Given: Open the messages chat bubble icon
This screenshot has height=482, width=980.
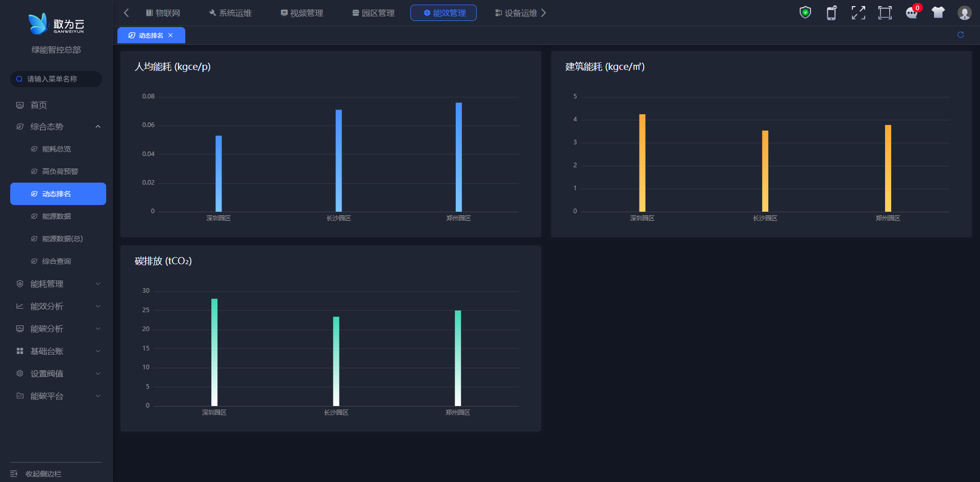Looking at the screenshot, I should [x=912, y=13].
